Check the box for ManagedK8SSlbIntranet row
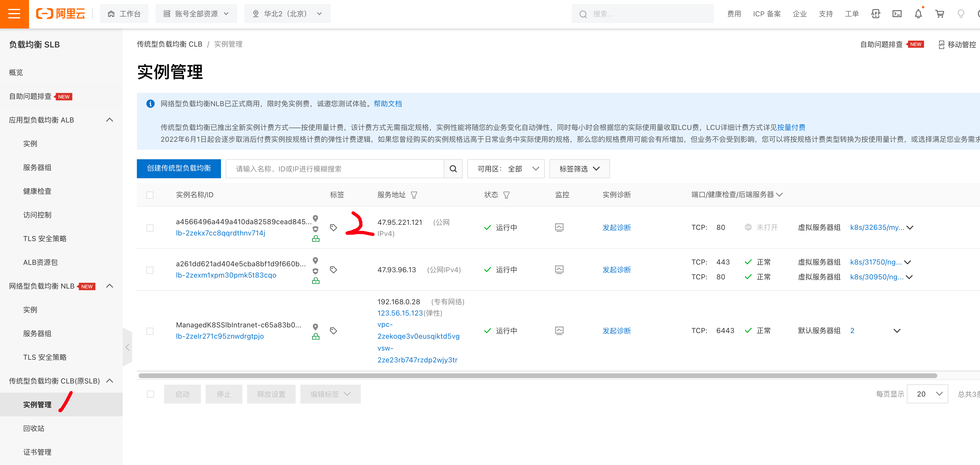This screenshot has height=465, width=980. point(150,331)
